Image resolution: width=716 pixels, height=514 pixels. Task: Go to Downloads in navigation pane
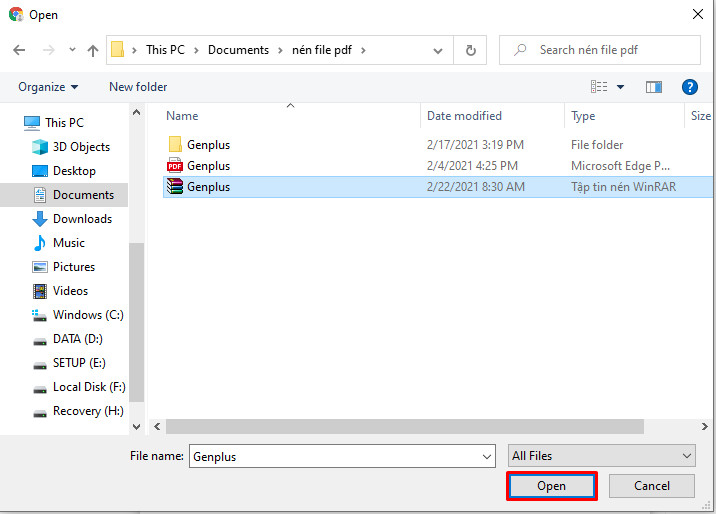click(82, 219)
